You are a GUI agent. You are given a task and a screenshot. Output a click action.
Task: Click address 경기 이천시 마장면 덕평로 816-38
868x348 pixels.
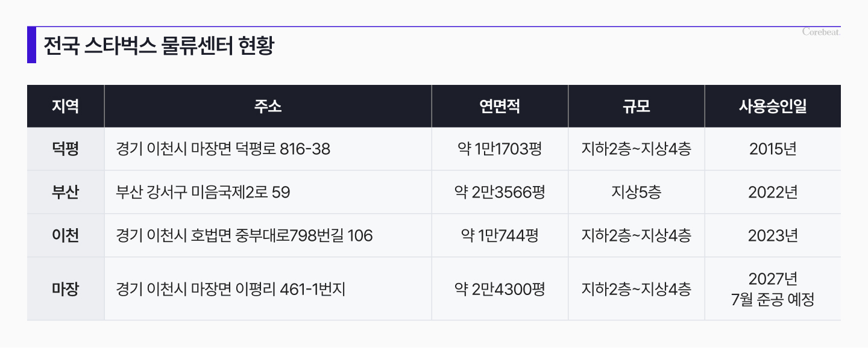pyautogui.click(x=223, y=149)
